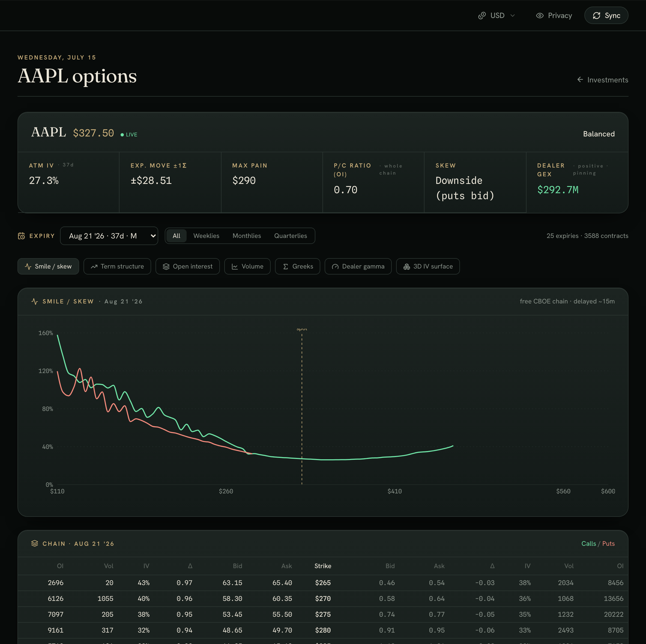
Task: Switch to the Open interest tab
Action: pos(188,266)
